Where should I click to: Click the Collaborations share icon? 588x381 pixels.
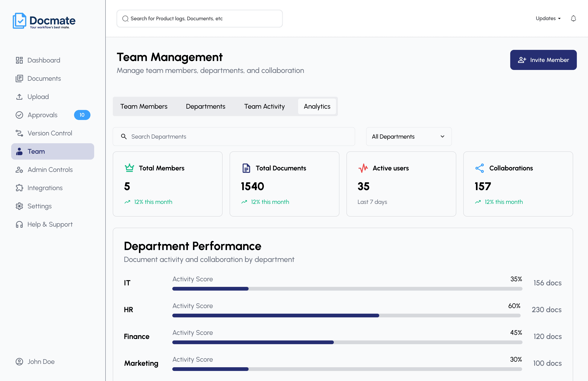[480, 168]
